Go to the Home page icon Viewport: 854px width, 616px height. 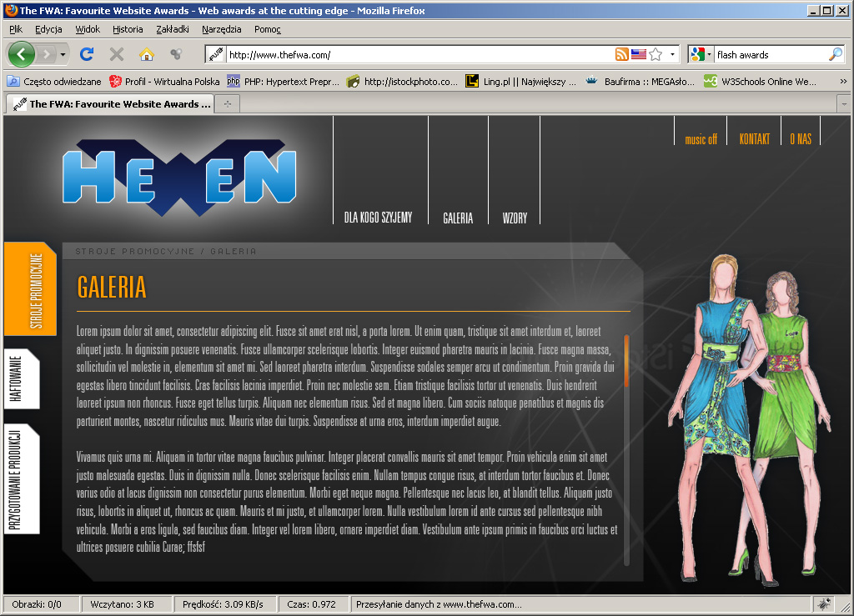pyautogui.click(x=147, y=54)
